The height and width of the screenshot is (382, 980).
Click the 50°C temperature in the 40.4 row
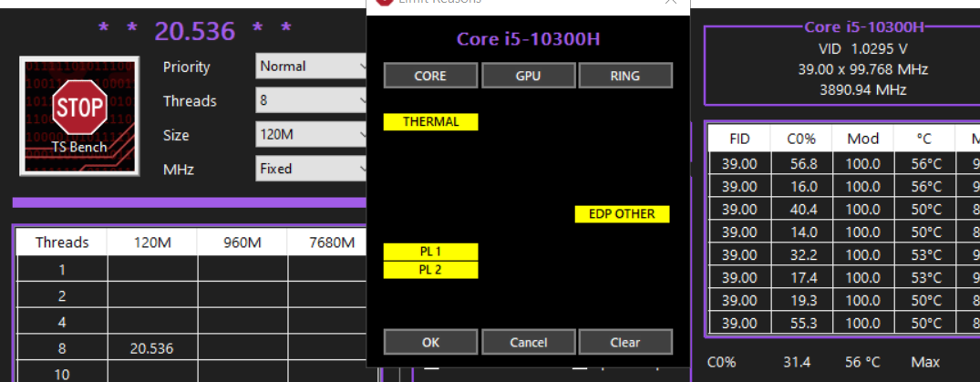click(x=924, y=210)
